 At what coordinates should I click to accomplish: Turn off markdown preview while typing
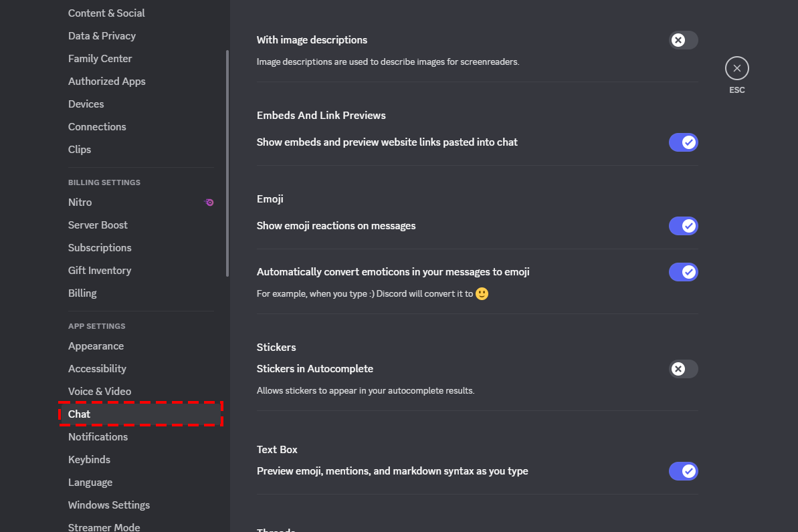[683, 471]
